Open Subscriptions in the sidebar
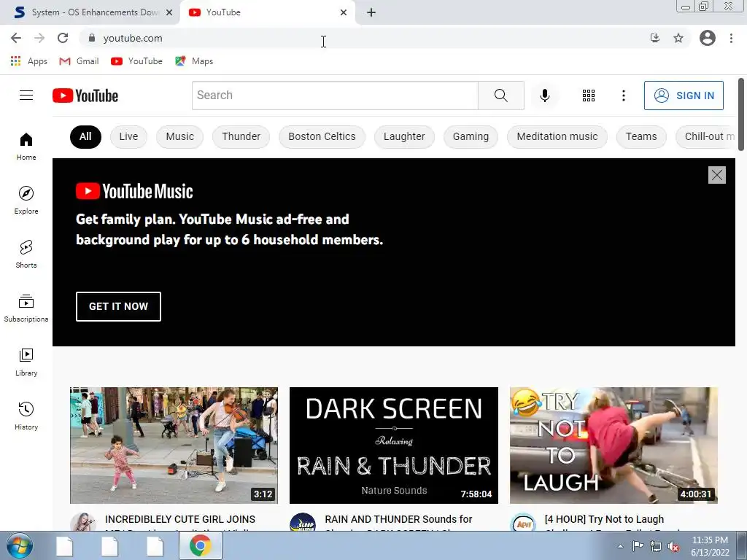This screenshot has height=560, width=747. (x=26, y=308)
